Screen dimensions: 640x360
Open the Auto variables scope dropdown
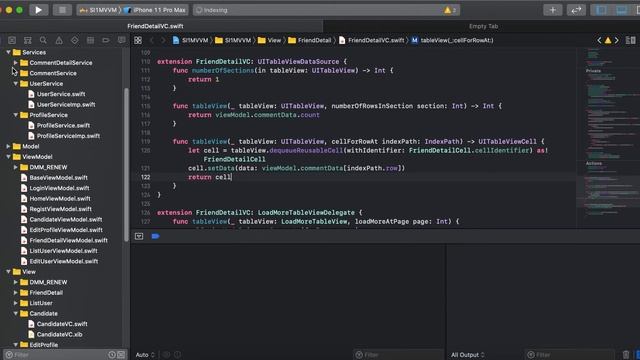click(x=145, y=355)
